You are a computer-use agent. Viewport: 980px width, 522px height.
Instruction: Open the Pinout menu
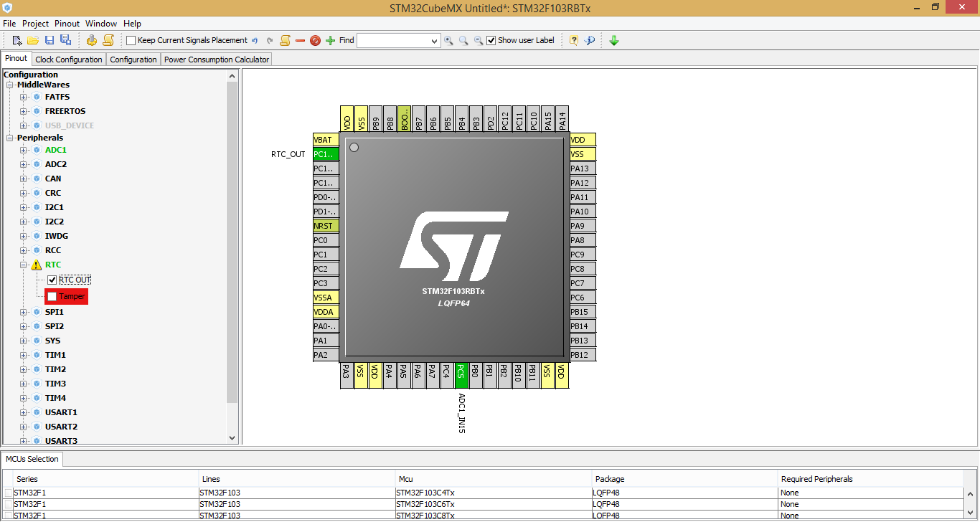66,23
